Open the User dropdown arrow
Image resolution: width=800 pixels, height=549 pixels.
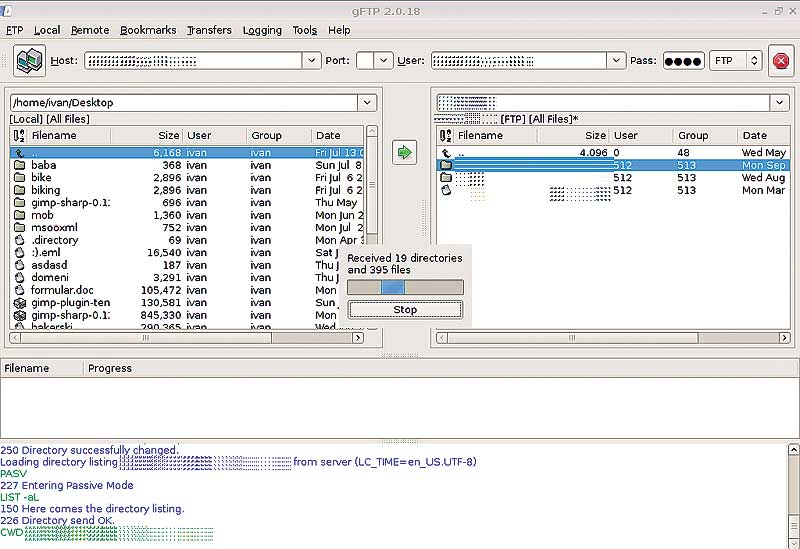pos(616,61)
